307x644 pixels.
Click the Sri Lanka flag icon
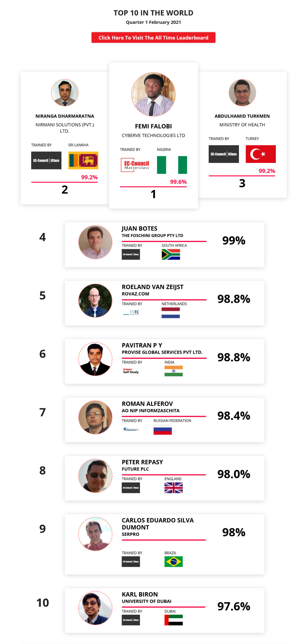[x=83, y=160]
